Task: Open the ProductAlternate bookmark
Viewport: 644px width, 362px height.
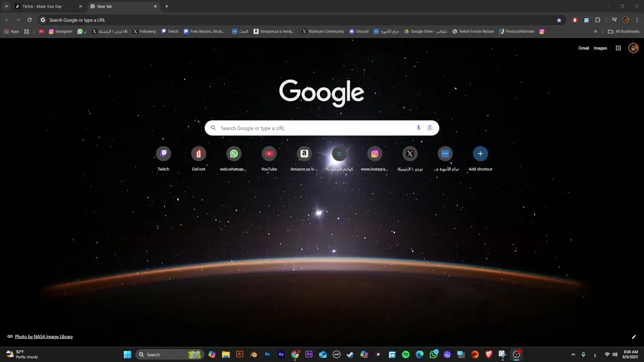Action: tap(517, 31)
